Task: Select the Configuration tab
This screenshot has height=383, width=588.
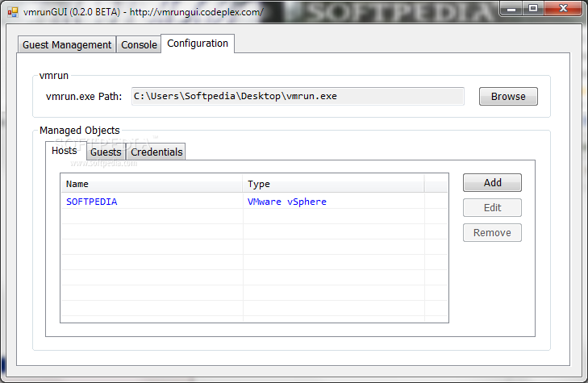Action: click(x=198, y=44)
